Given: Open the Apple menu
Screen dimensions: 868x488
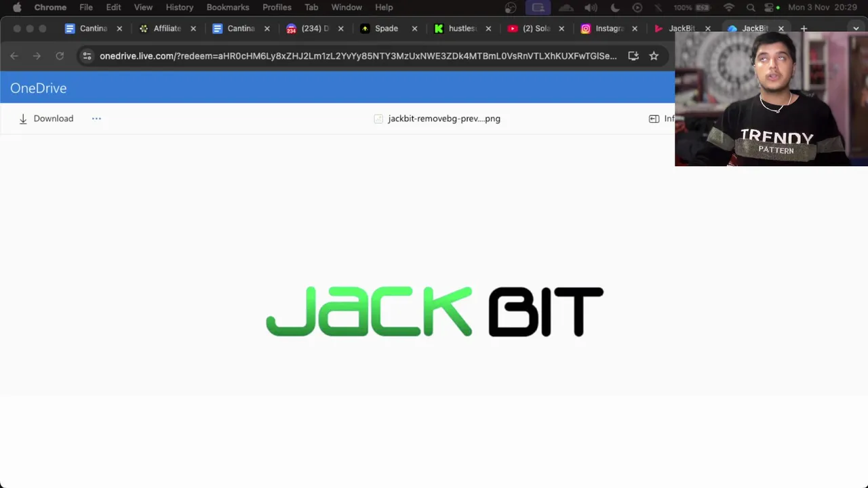Looking at the screenshot, I should coord(17,7).
